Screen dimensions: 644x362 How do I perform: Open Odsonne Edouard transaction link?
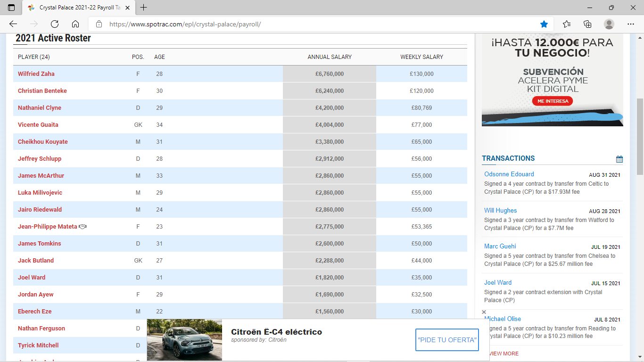click(509, 174)
